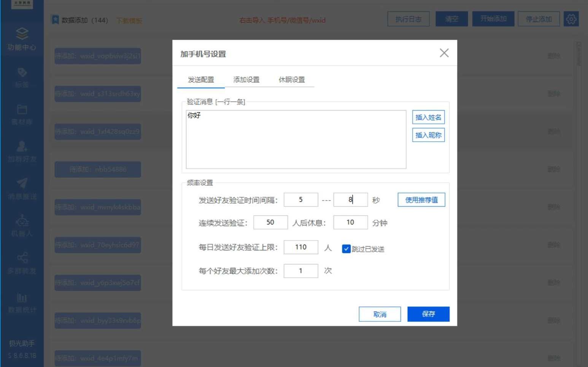
Task: Click 删除 on the nbb54886 row
Action: (x=554, y=169)
